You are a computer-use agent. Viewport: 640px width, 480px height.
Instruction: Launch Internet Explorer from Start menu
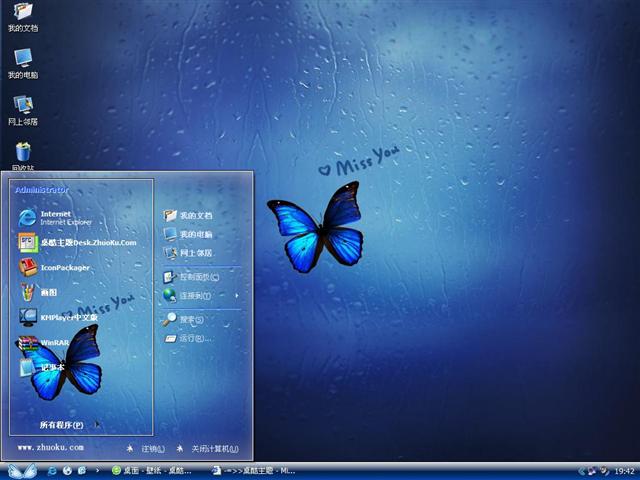point(56,218)
